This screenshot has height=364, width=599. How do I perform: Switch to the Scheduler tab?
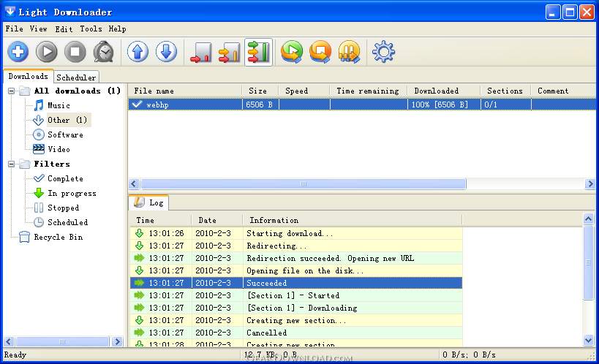[76, 77]
